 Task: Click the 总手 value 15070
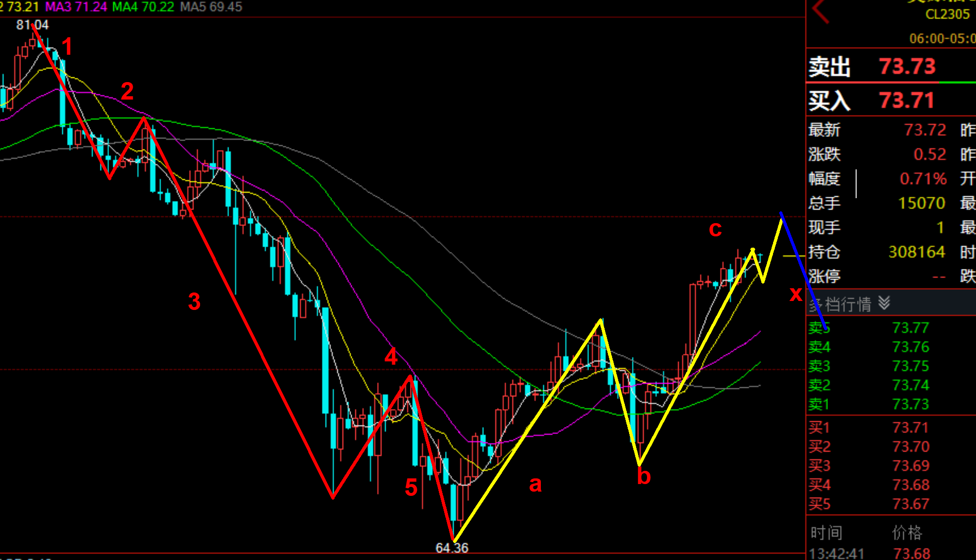[x=921, y=203]
